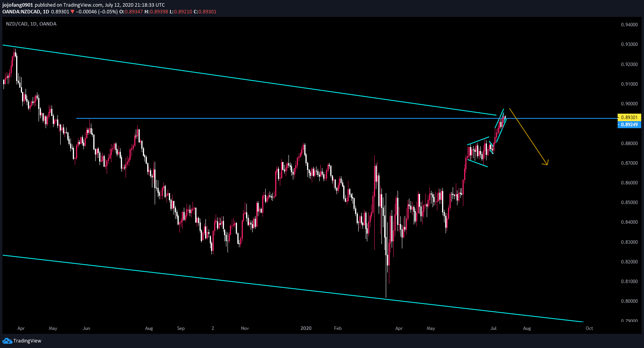The image size is (644, 348).
Task: Click the 0.88000 price axis label
Action: point(629,144)
